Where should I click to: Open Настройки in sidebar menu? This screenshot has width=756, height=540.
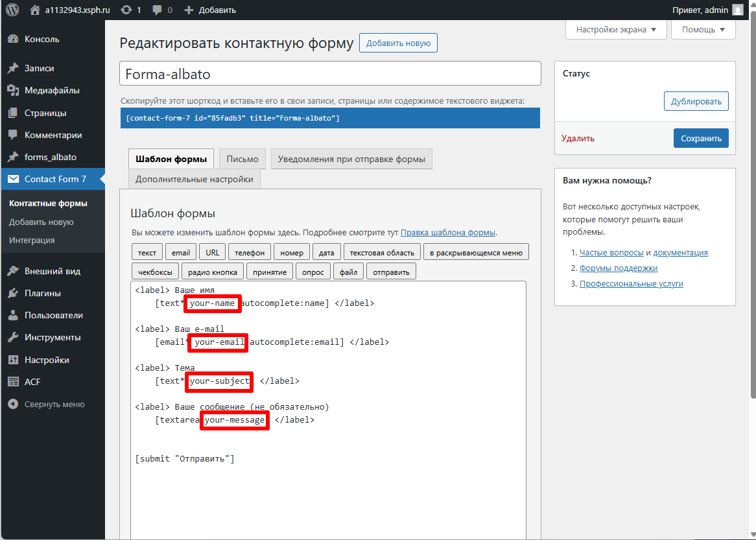(47, 360)
